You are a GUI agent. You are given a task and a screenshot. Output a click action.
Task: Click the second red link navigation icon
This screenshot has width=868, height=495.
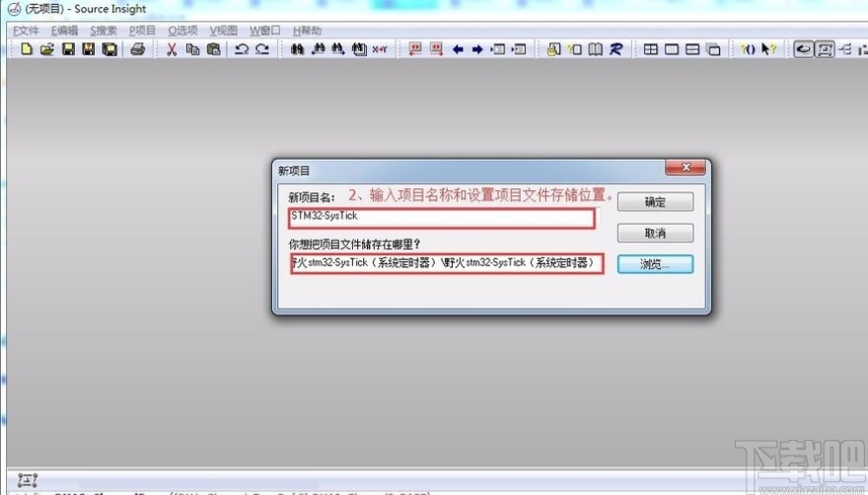(x=436, y=49)
